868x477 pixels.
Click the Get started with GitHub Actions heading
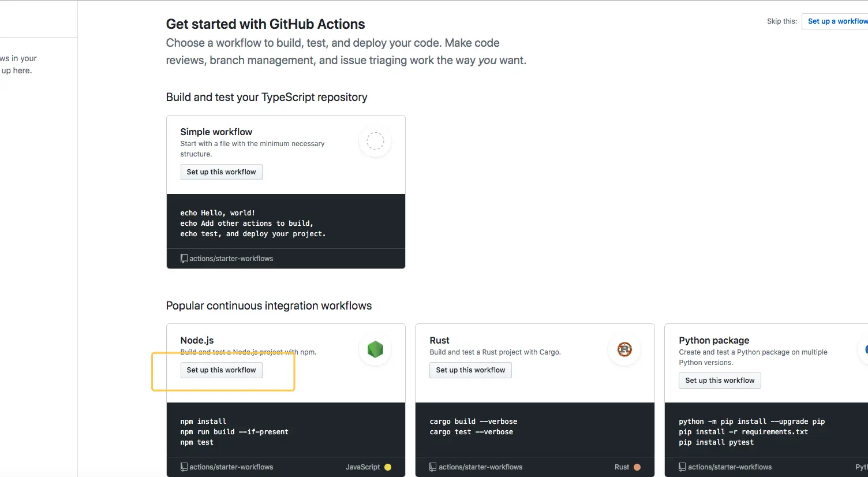pos(265,24)
